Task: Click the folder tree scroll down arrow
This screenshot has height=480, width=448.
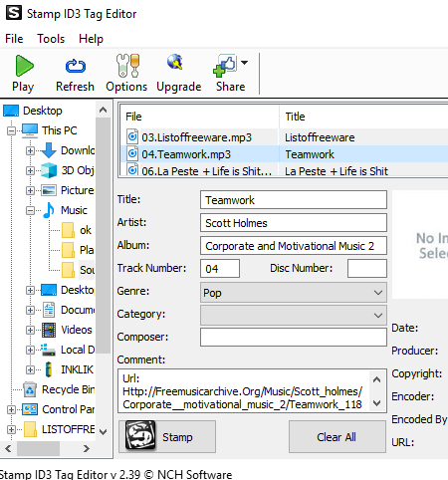Action: pos(104,431)
